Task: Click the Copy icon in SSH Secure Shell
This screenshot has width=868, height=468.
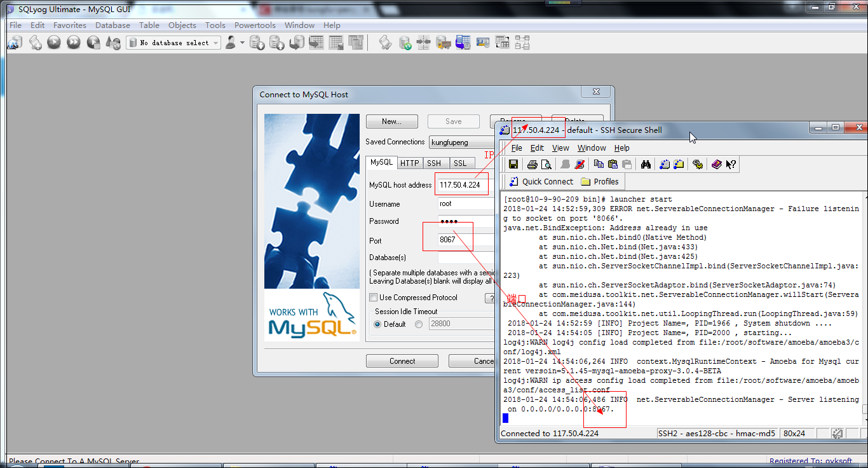Action: pyautogui.click(x=599, y=164)
